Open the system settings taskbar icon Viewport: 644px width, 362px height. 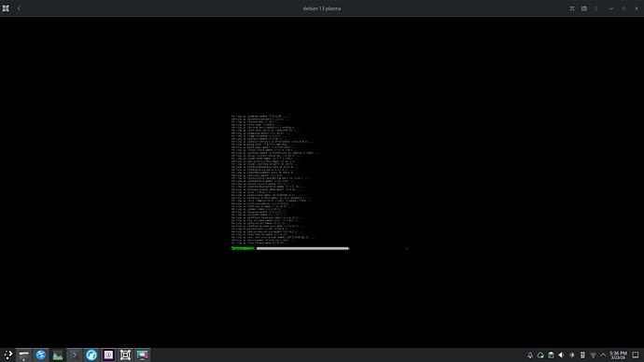click(x=24, y=355)
